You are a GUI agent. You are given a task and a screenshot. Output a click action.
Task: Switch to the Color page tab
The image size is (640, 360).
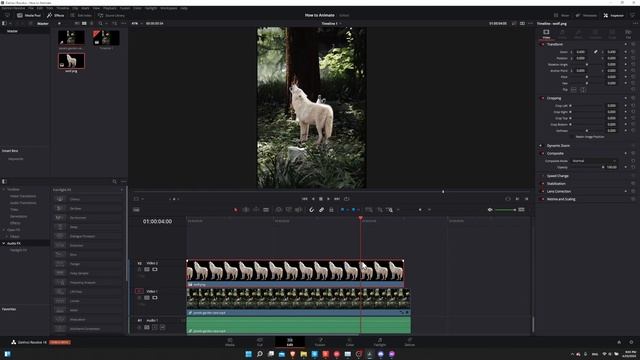click(350, 342)
